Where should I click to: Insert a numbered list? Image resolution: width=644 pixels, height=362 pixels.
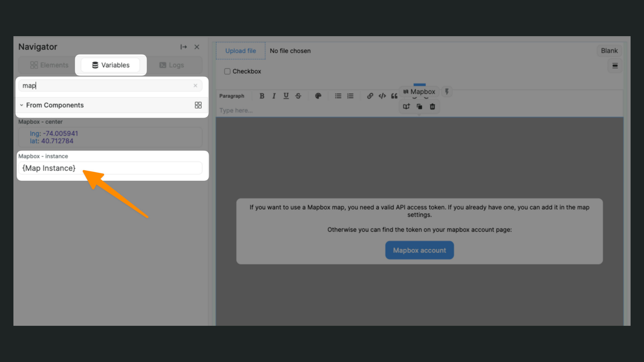point(350,96)
